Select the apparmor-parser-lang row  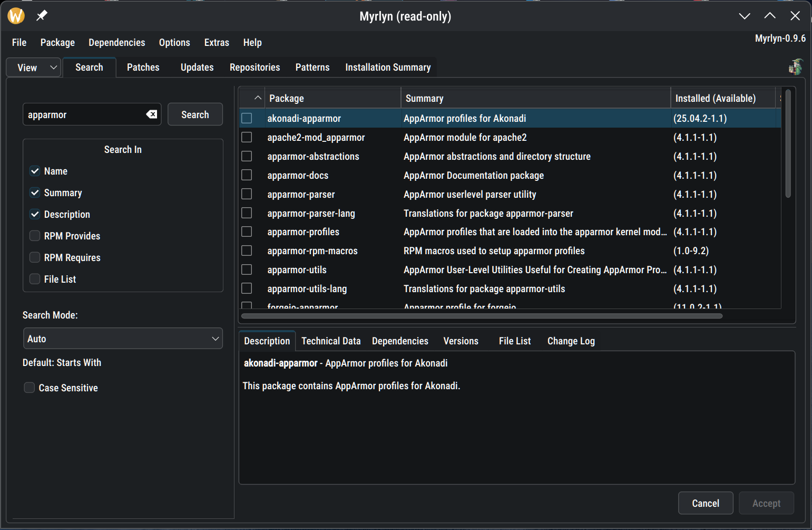pos(510,213)
